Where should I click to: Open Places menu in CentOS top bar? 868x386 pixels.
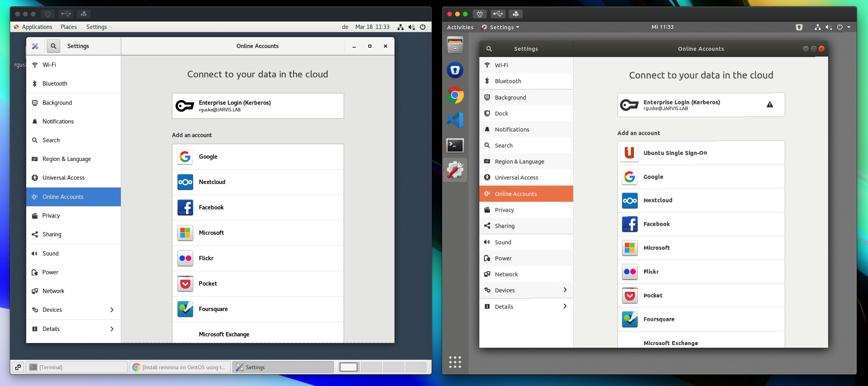(69, 27)
